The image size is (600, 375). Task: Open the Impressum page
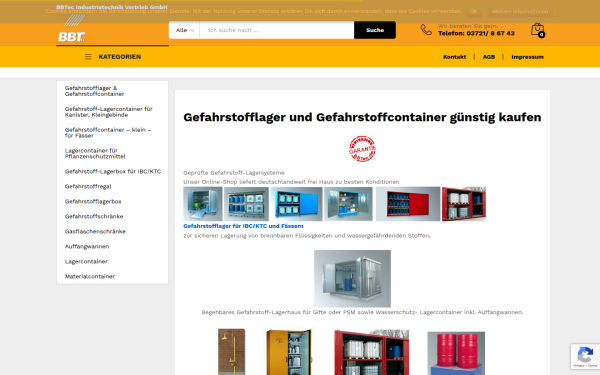click(x=527, y=57)
